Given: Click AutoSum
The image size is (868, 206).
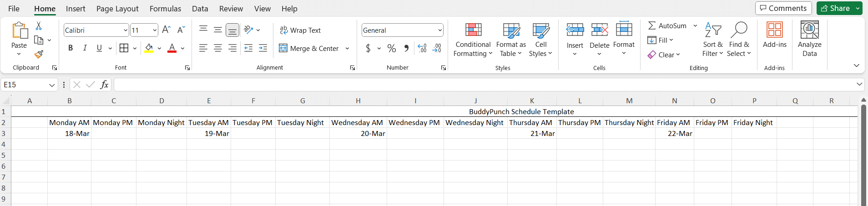Looking at the screenshot, I should [667, 26].
